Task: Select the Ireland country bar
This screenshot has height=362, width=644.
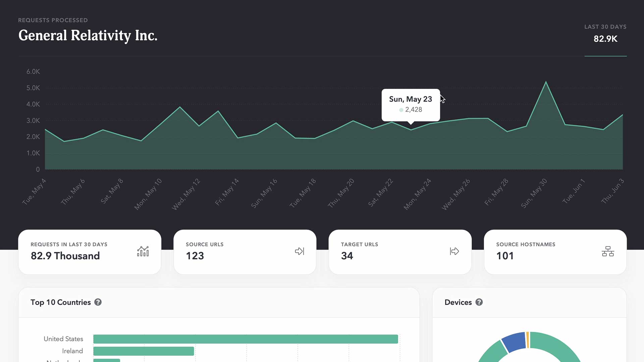Action: [144, 351]
